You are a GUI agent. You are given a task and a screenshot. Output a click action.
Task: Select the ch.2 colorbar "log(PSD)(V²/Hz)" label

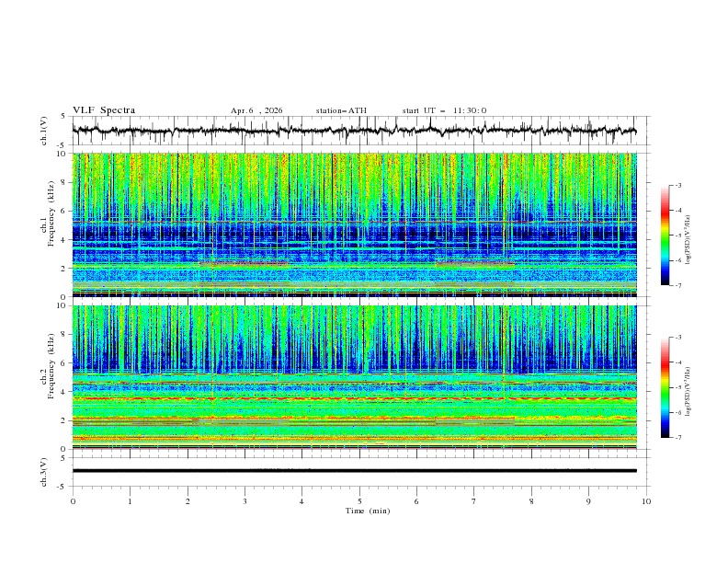click(x=688, y=392)
